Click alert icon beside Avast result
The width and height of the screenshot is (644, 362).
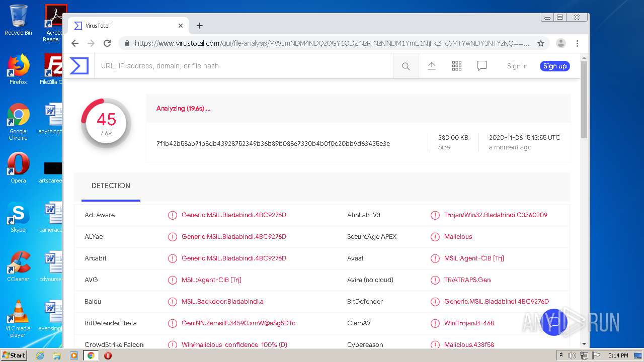(x=435, y=258)
